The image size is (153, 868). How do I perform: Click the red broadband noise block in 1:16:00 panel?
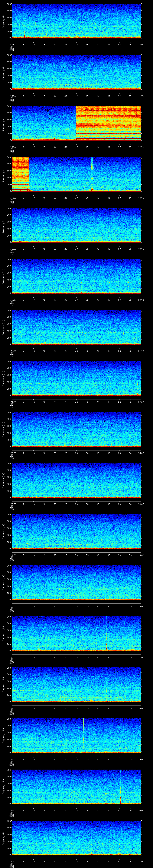click(109, 123)
